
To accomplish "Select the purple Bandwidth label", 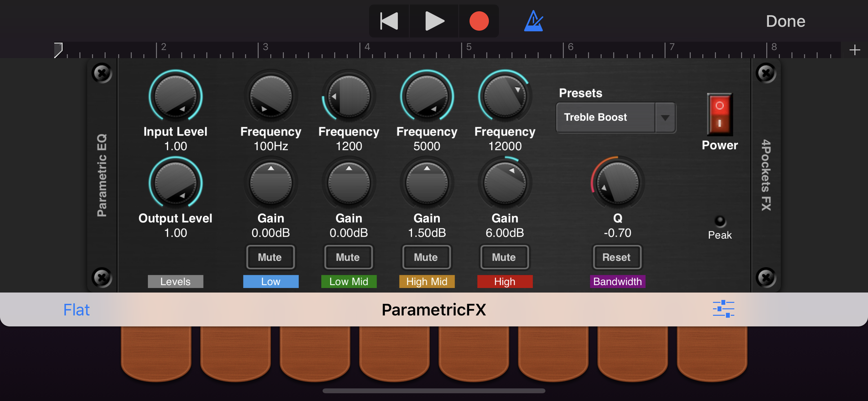I will click(x=617, y=281).
